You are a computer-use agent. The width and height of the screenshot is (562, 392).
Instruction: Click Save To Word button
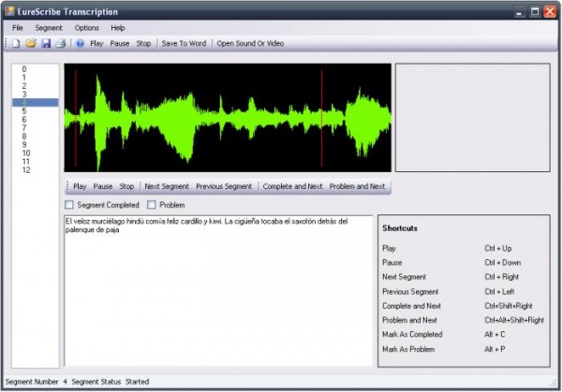[x=184, y=44]
